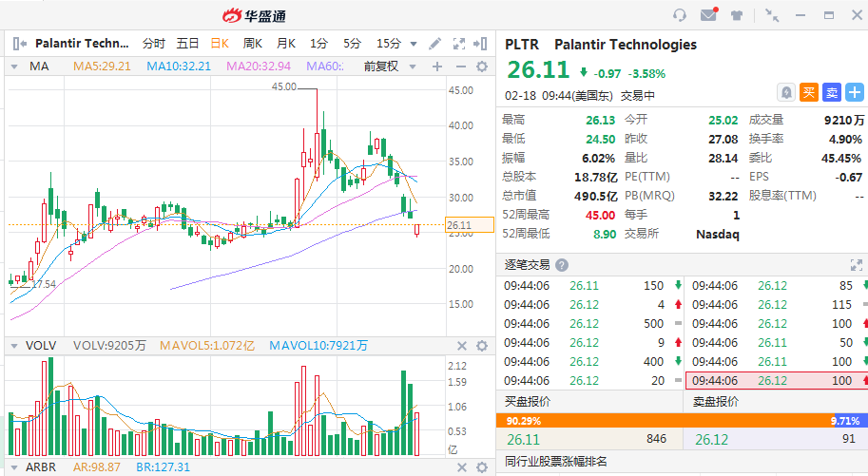Image resolution: width=868 pixels, height=476 pixels.
Task: Collapse the VOLV indicator triangle
Action: point(14,346)
